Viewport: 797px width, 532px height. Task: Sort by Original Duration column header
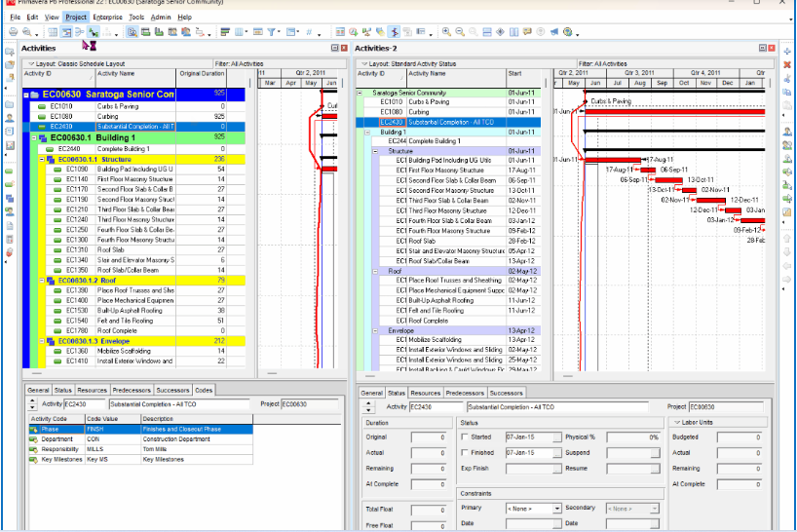(202, 74)
